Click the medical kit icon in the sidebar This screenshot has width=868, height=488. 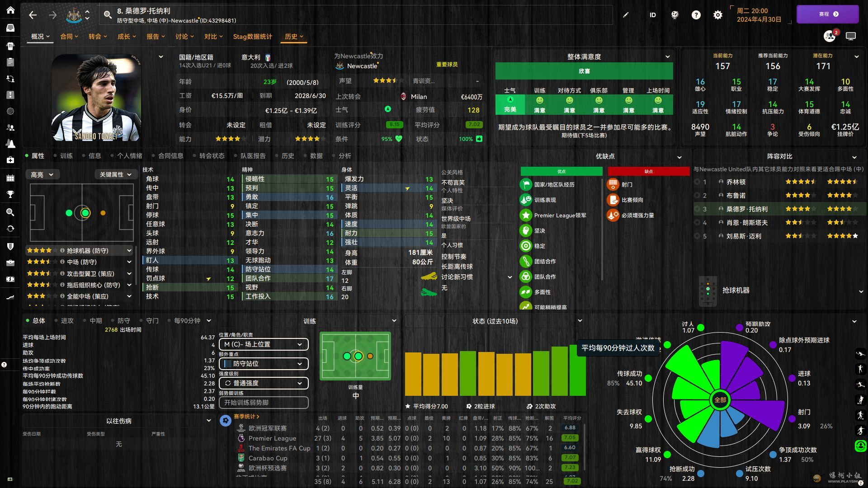pos(10,160)
